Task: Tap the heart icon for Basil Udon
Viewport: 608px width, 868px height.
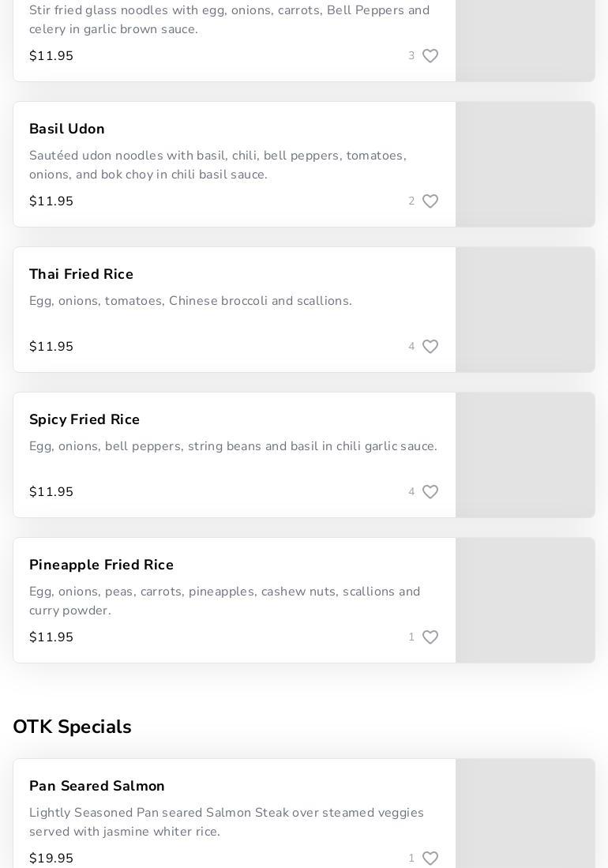Action: click(430, 201)
